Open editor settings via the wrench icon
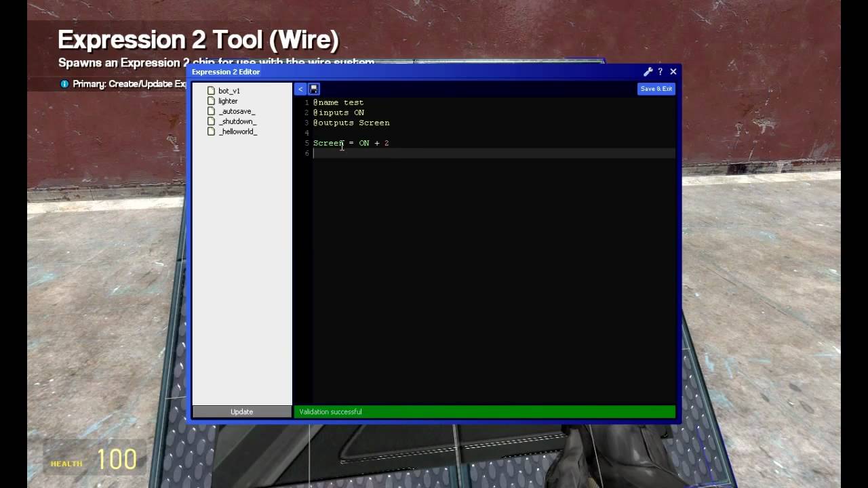 (x=648, y=72)
